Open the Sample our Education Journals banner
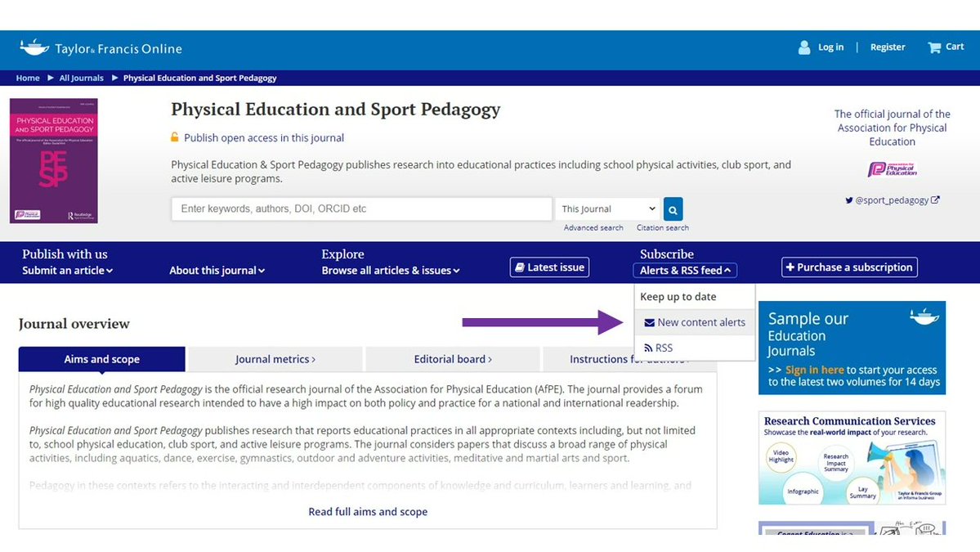 click(x=852, y=348)
